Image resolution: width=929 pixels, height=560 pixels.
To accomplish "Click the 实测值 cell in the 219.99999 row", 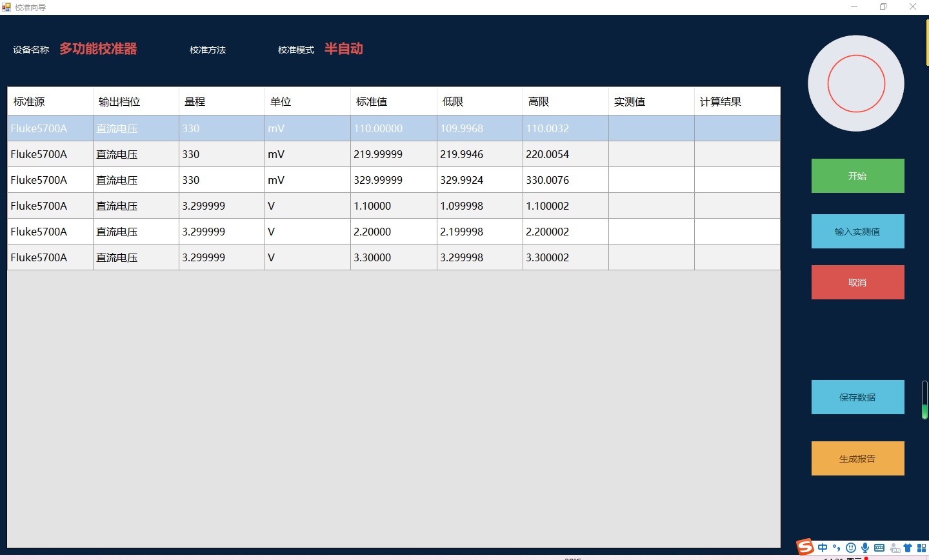I will pos(652,154).
